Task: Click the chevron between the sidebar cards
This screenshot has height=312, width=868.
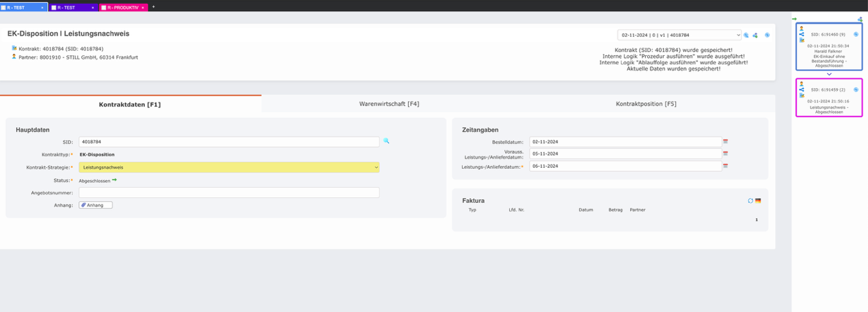Action: tap(829, 74)
